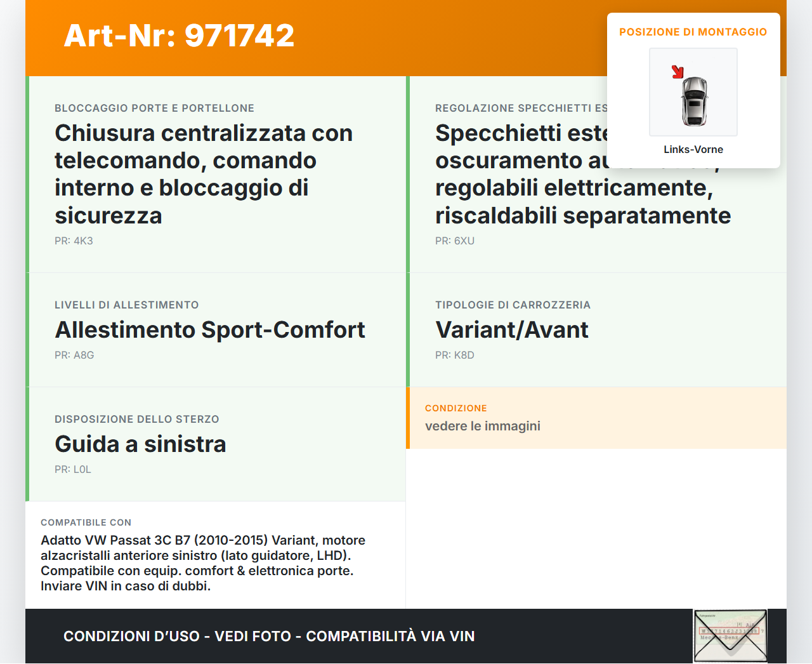This screenshot has height=664, width=812.
Task: Click the Variant/Avant body type heading
Action: [511, 329]
